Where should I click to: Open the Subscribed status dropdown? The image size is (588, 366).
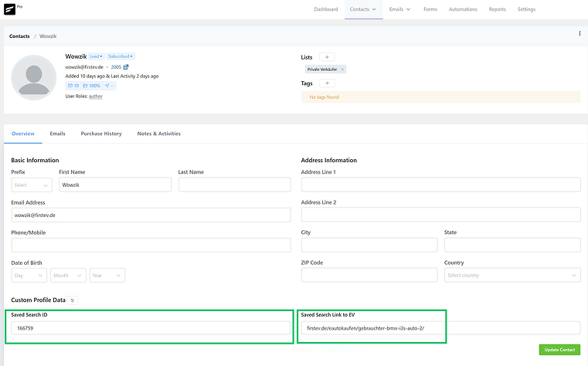pyautogui.click(x=121, y=56)
